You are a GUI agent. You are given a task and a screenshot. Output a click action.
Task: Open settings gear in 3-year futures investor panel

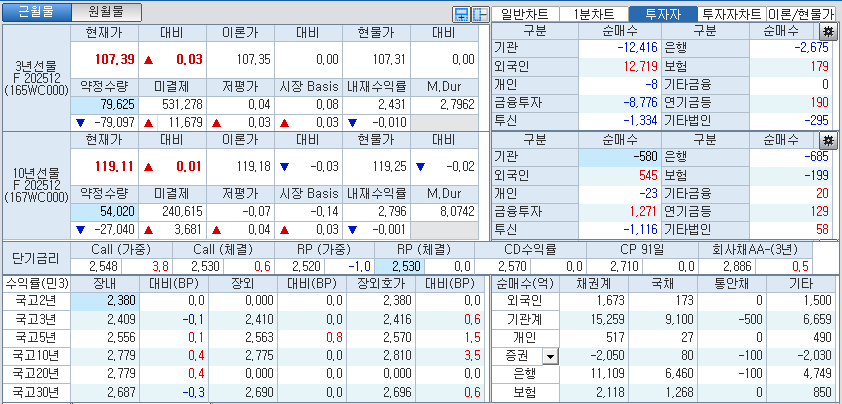828,31
